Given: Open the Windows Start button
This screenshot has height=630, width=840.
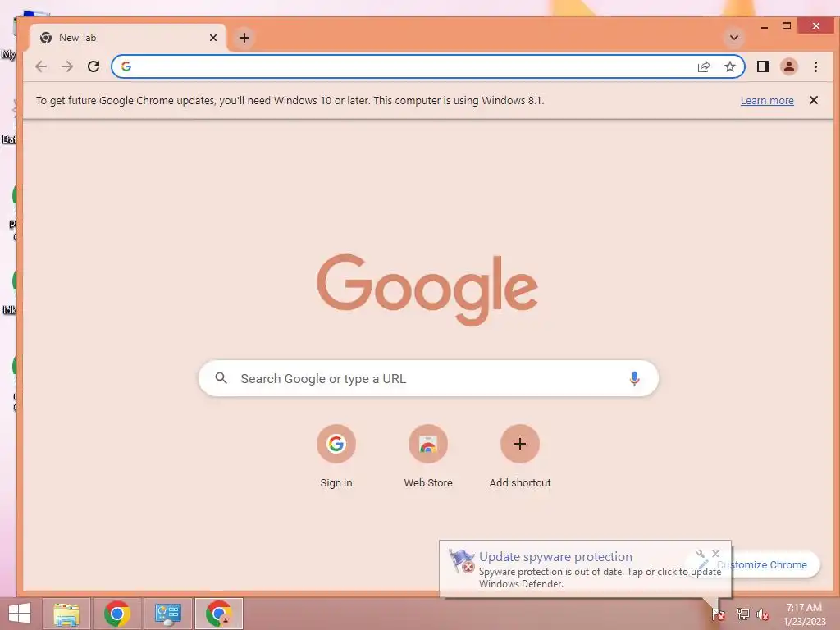Looking at the screenshot, I should tap(20, 614).
